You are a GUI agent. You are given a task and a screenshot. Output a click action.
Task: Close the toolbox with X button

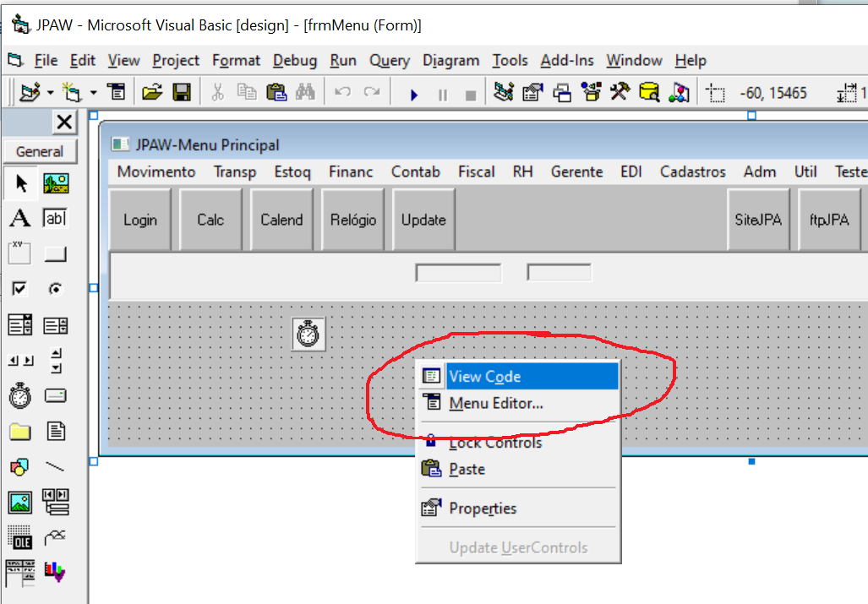point(64,122)
